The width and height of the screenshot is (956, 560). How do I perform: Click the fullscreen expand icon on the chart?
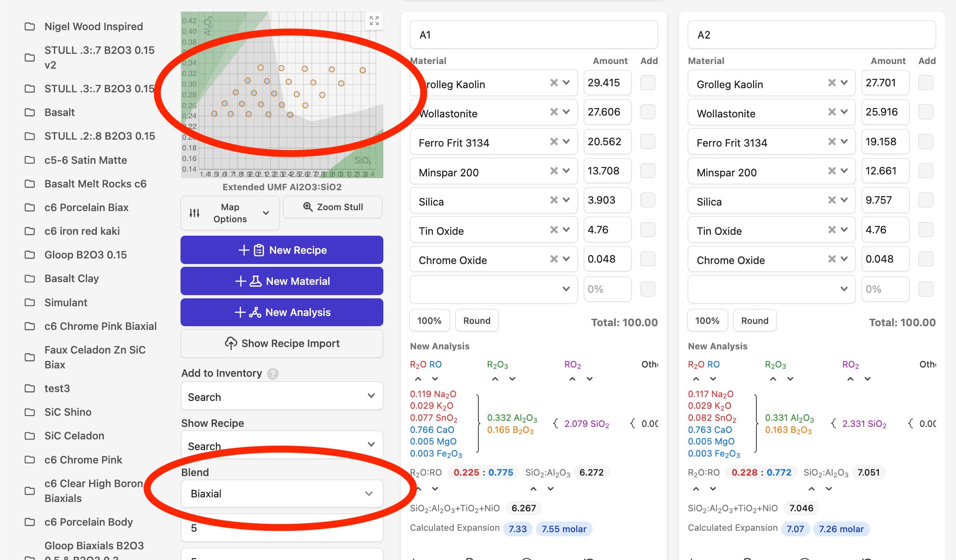(x=374, y=20)
